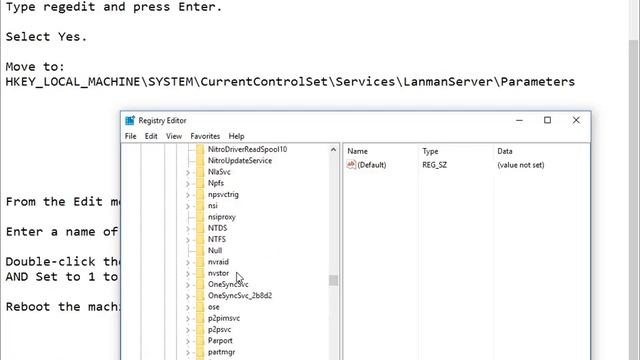Close the Registry Editor window
Screen dimensions: 640x360
[x=576, y=120]
